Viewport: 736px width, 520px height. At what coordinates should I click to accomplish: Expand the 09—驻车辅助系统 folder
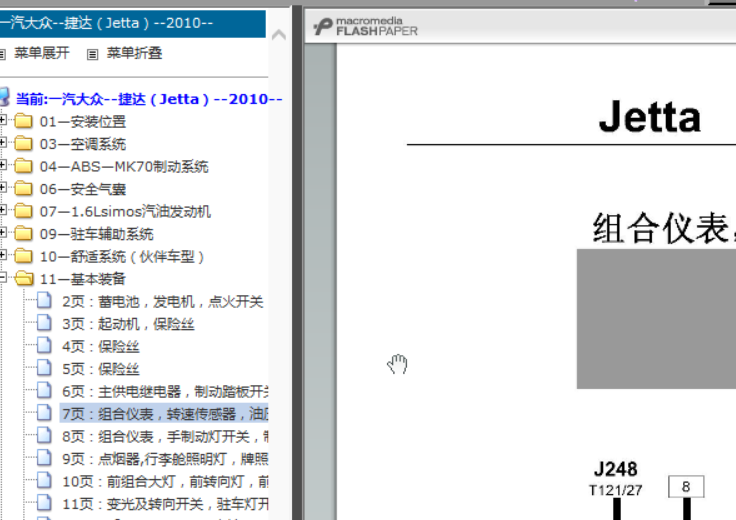point(3,233)
